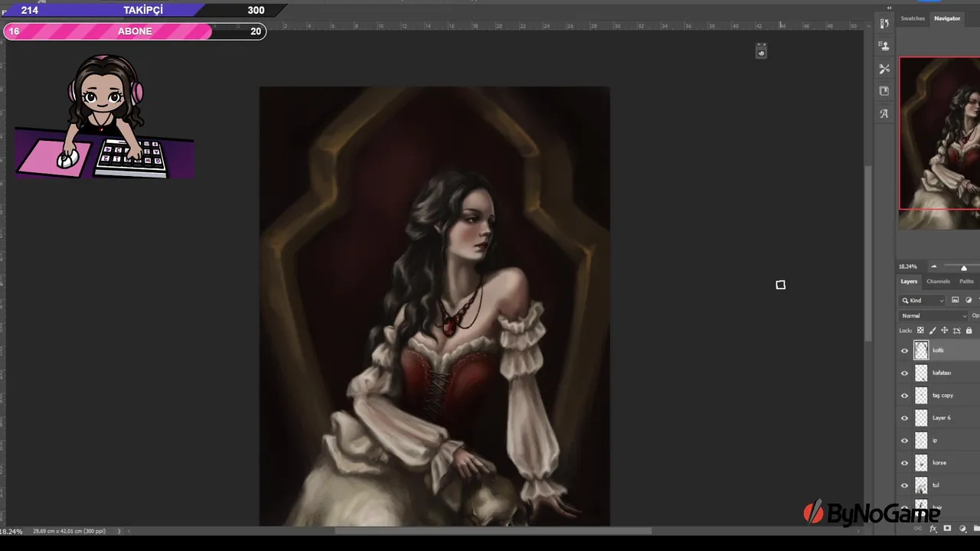Click the Navigator preview thumbnail
Viewport: 980px width, 551px height.
click(939, 143)
